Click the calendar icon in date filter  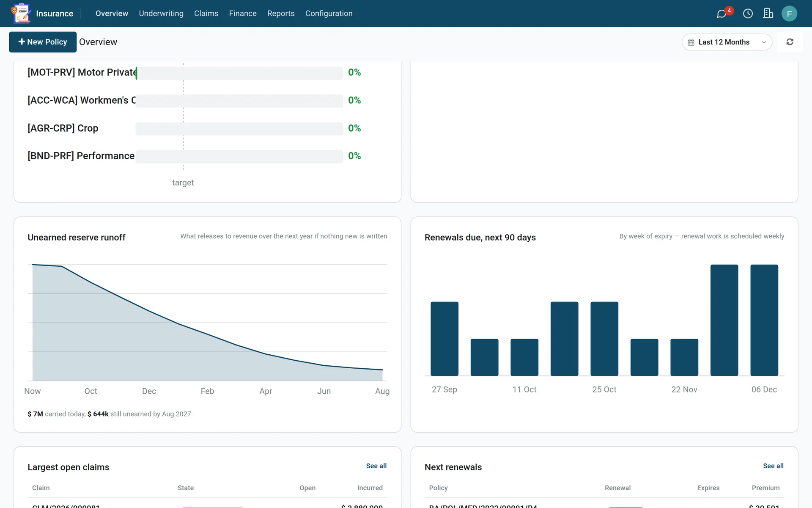click(691, 42)
